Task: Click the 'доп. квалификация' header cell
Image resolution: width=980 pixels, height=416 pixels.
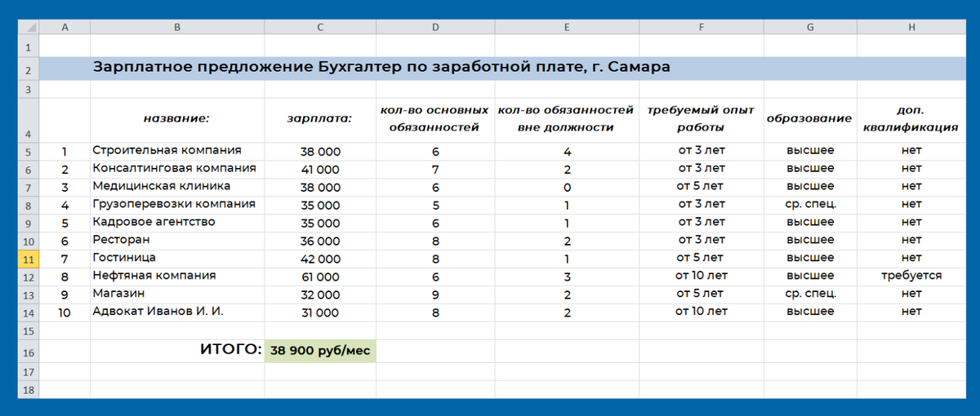Action: (911, 119)
